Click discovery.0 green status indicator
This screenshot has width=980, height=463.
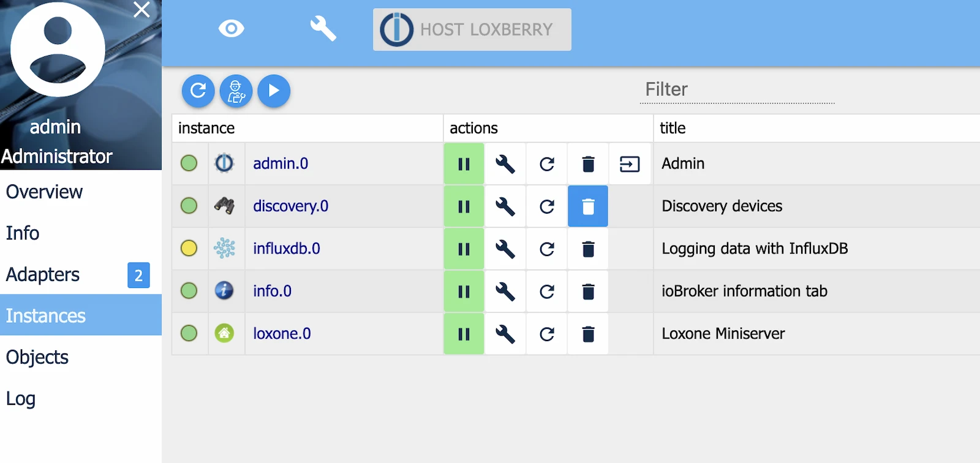click(x=189, y=206)
